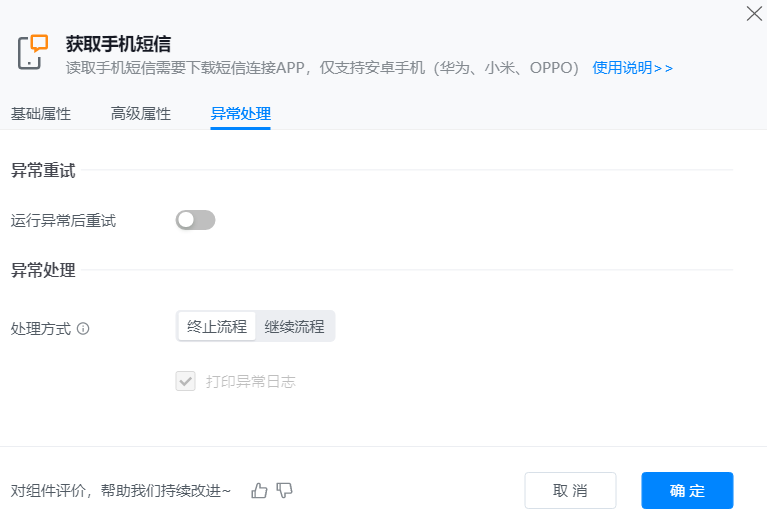Open the 使用说明 help link
Image resolution: width=767 pixels, height=523 pixels.
pos(632,68)
